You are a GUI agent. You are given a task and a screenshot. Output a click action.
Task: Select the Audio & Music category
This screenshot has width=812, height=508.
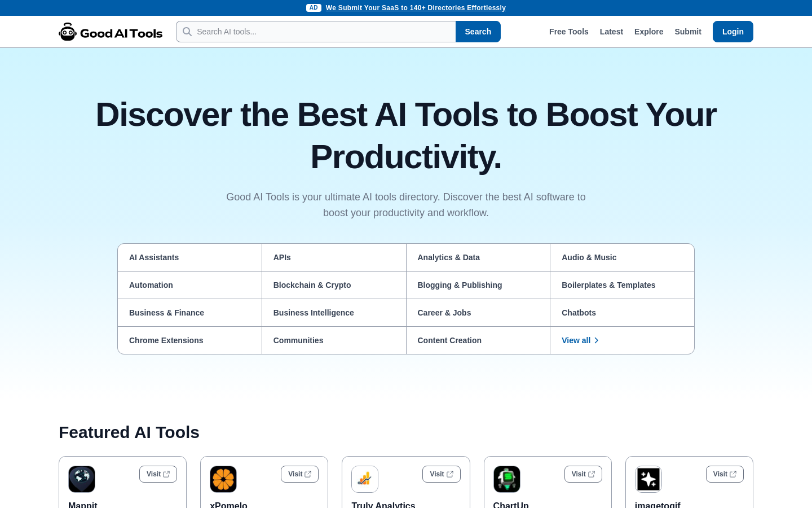pyautogui.click(x=622, y=257)
